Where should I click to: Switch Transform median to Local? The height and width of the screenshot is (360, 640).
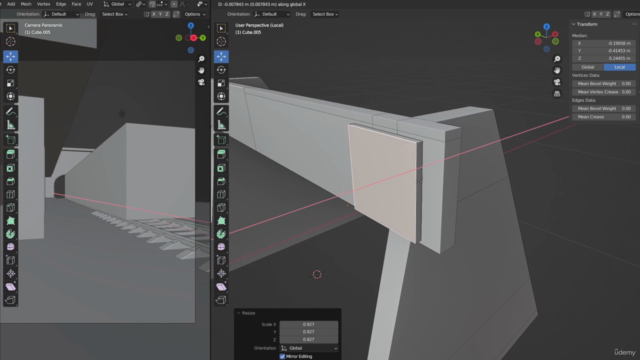click(x=620, y=67)
